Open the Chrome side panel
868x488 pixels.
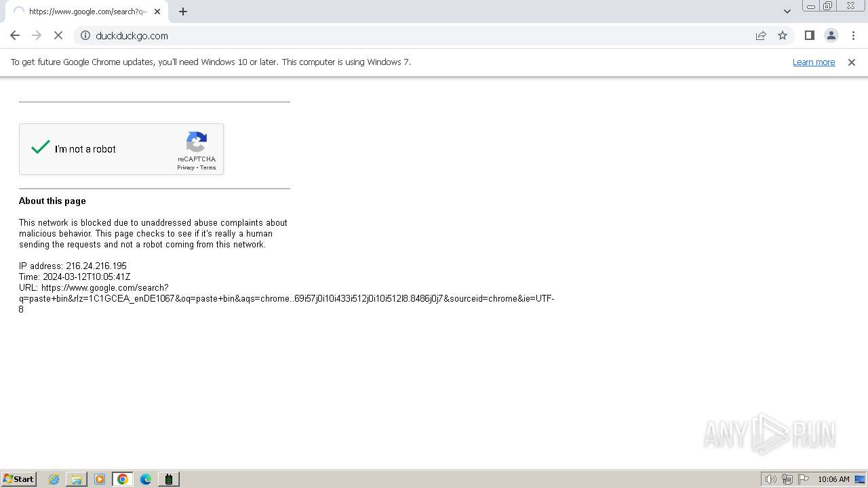[x=809, y=35]
